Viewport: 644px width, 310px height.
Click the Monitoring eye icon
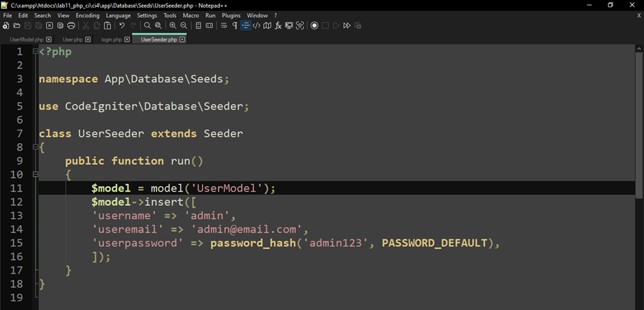tap(300, 25)
